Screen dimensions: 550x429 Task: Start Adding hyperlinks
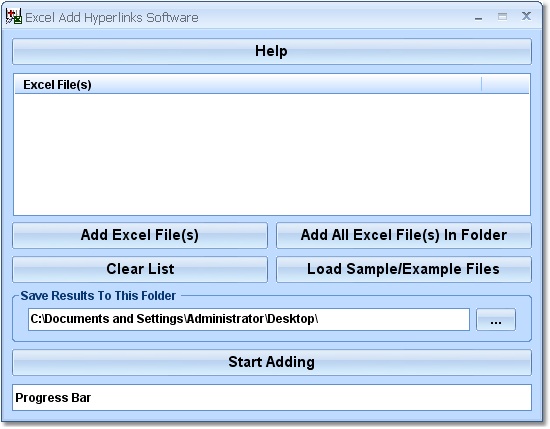(x=272, y=362)
